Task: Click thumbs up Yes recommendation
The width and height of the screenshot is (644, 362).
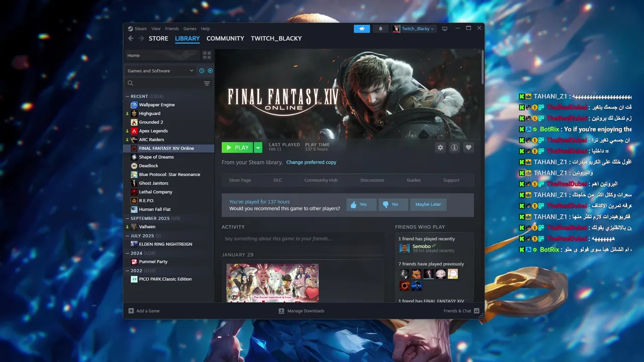Action: [x=361, y=204]
